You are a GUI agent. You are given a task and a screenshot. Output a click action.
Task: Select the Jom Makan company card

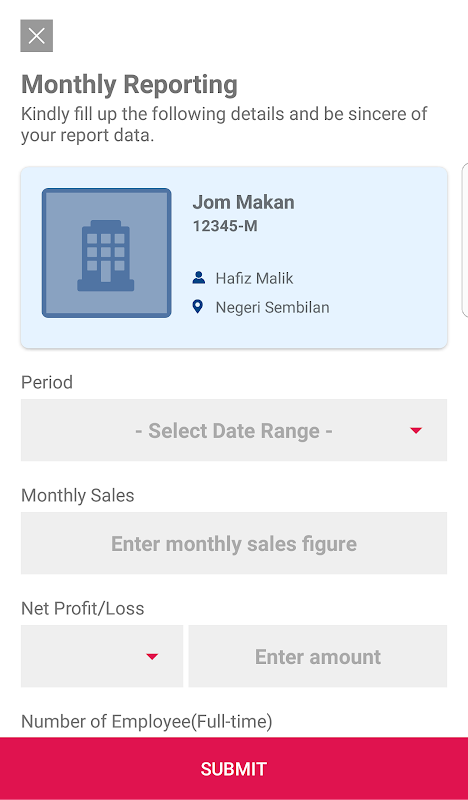[234, 257]
